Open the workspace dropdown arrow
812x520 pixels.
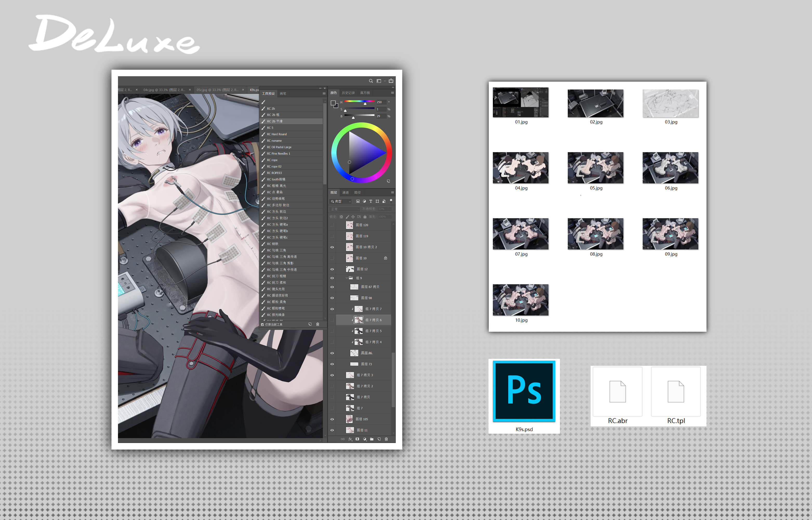(385, 81)
